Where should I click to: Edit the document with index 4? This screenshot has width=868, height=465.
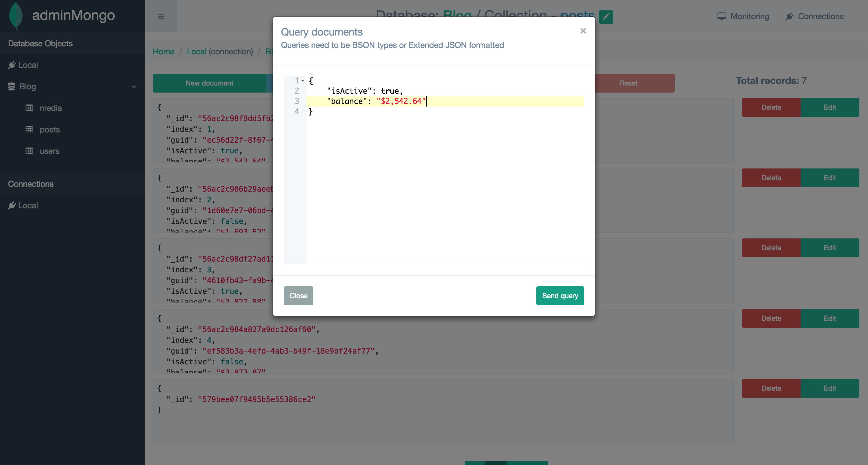click(829, 318)
